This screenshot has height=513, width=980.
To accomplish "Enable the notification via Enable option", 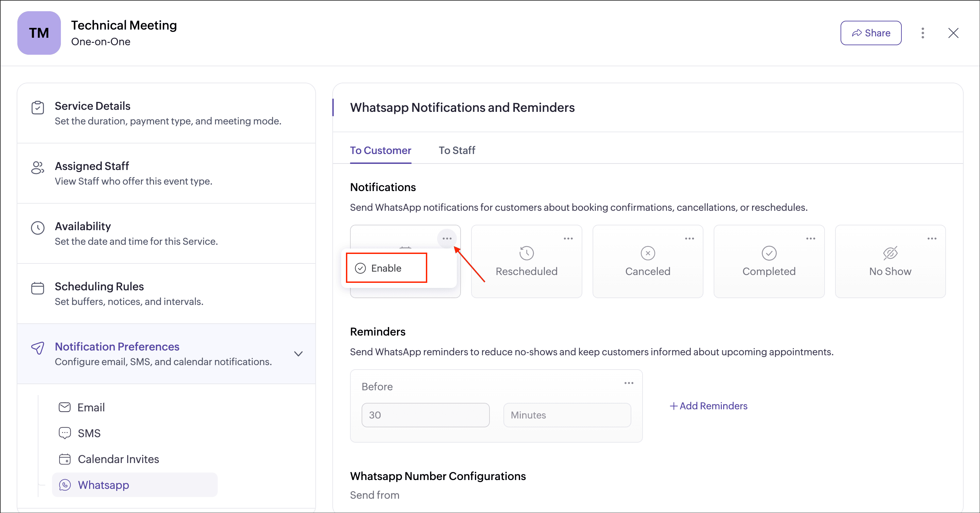I will click(x=386, y=268).
